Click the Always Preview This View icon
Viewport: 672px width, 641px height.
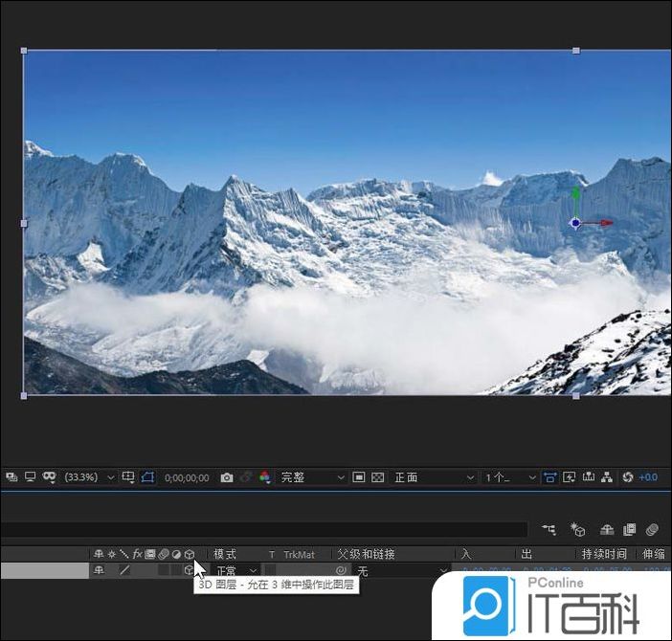point(11,476)
